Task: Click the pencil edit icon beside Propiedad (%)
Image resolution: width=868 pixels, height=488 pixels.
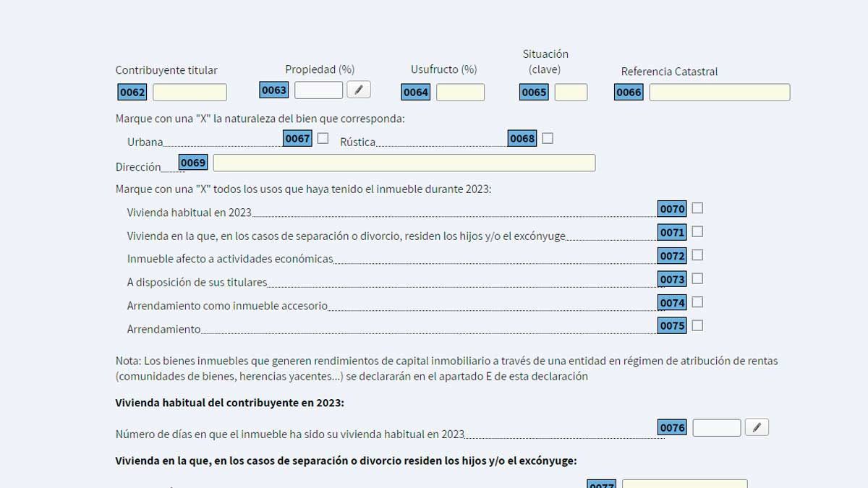Action: 357,89
